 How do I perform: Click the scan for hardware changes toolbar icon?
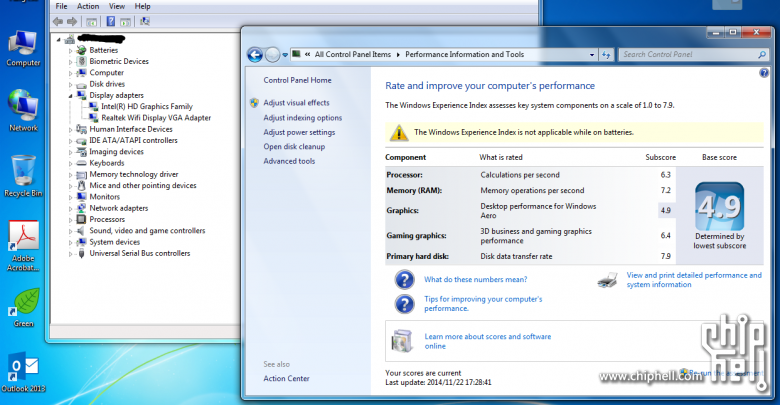click(145, 21)
